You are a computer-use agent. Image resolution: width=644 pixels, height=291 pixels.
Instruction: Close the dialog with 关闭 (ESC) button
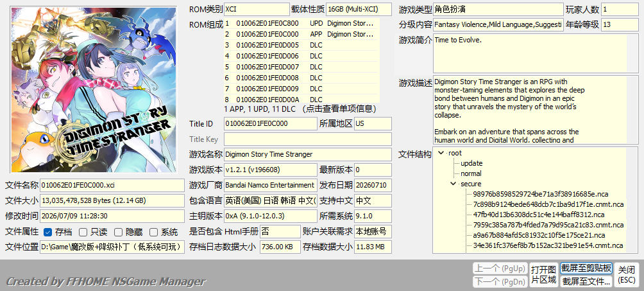click(627, 275)
